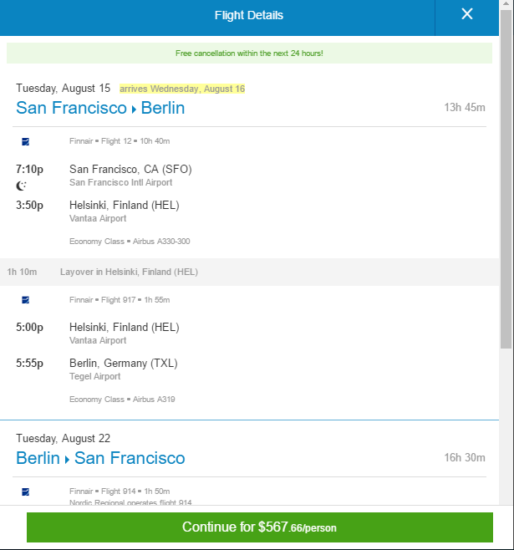Click the arrow between Berlin and San Francisco

tap(67, 459)
